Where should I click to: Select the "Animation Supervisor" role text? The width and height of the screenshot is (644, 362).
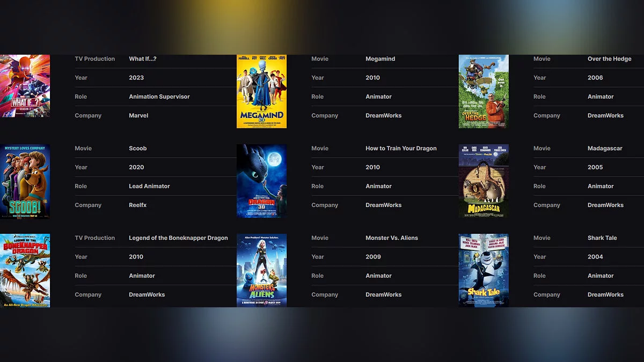click(x=159, y=97)
